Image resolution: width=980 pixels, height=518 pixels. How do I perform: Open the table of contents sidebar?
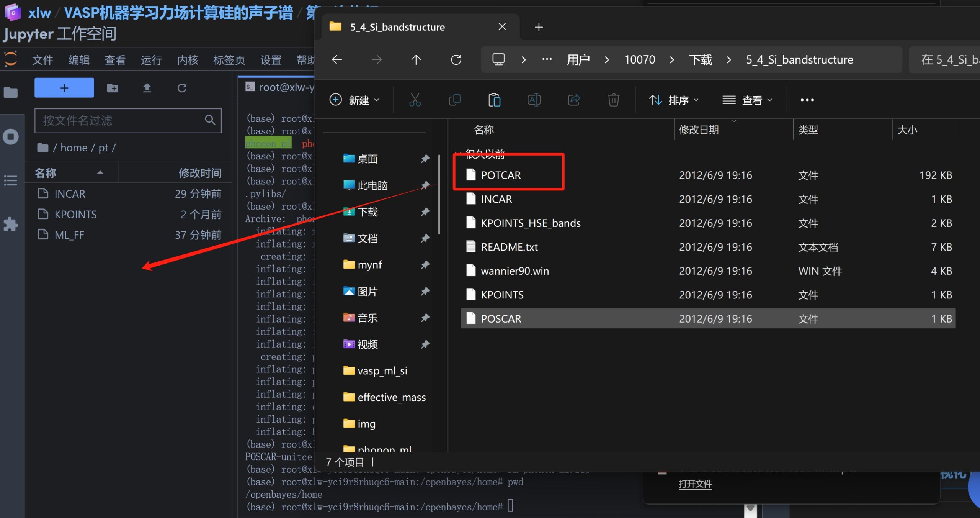10,180
